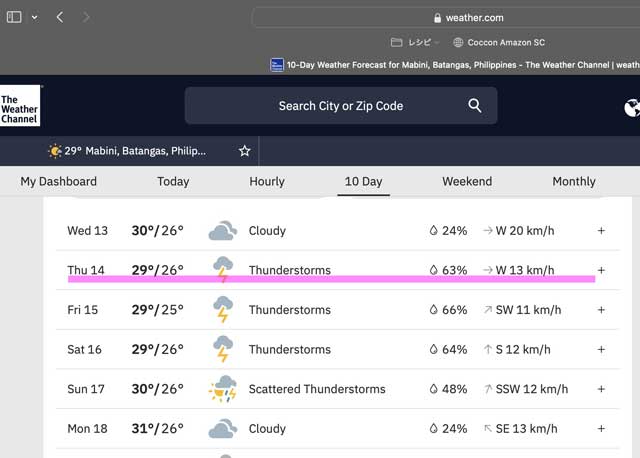Switch to the Monthly tab

(x=573, y=181)
